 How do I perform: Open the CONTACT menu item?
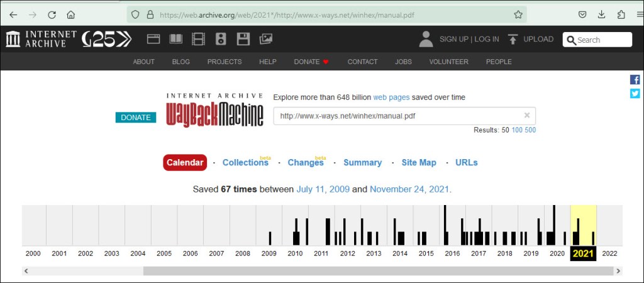(x=362, y=62)
